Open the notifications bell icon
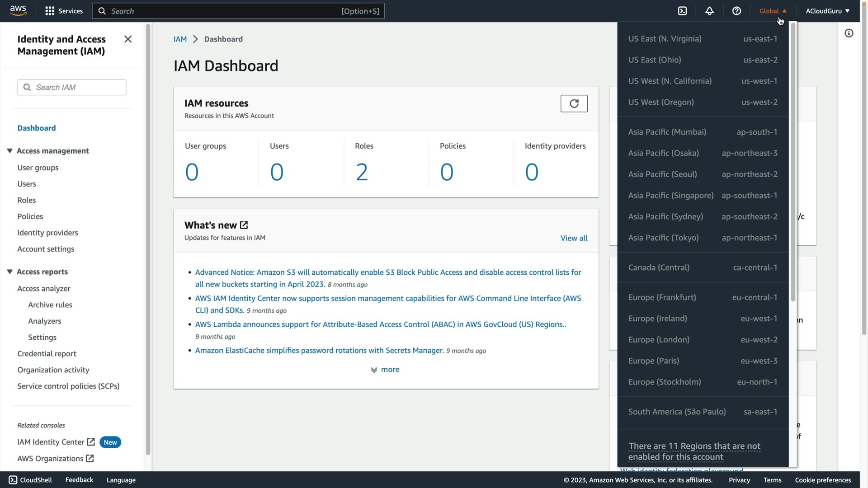 point(709,11)
